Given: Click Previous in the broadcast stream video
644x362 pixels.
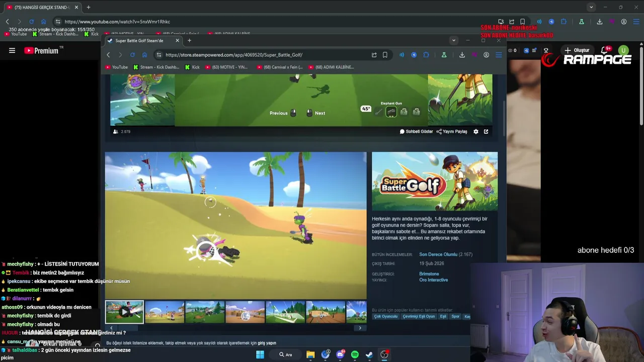Looking at the screenshot, I should (x=283, y=113).
